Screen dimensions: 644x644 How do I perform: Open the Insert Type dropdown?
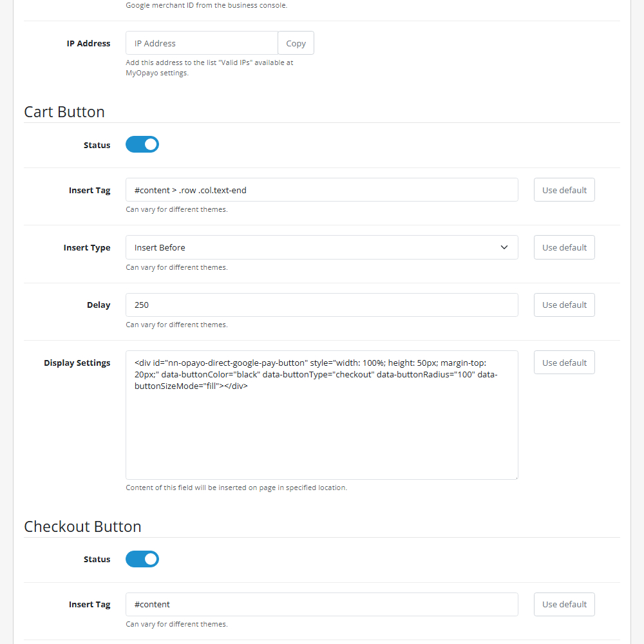tap(321, 247)
